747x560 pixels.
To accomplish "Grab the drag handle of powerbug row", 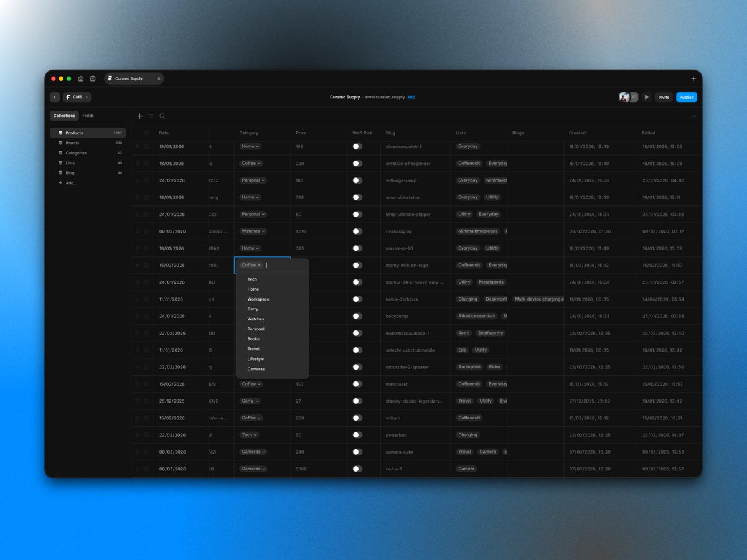I will (138, 435).
